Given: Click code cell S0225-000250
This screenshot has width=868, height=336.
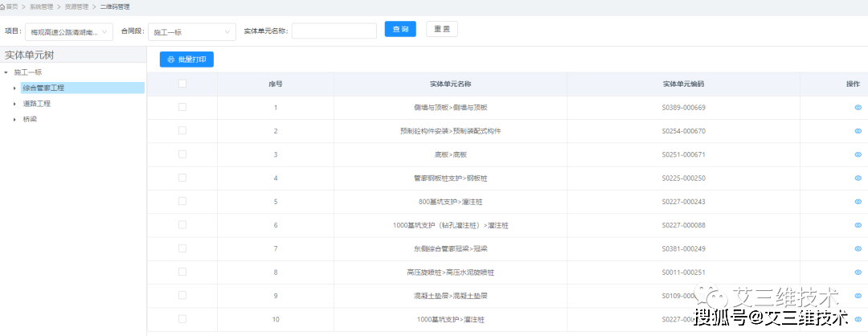Looking at the screenshot, I should coord(684,178).
